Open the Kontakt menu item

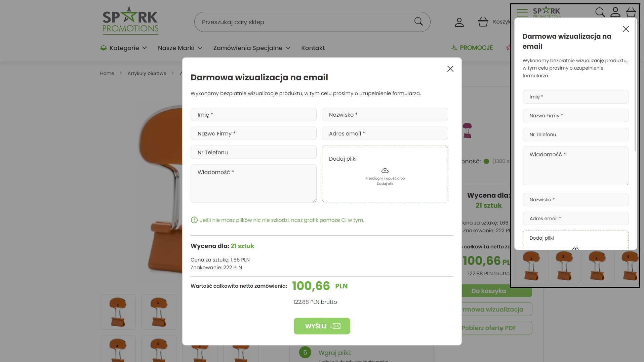point(313,48)
